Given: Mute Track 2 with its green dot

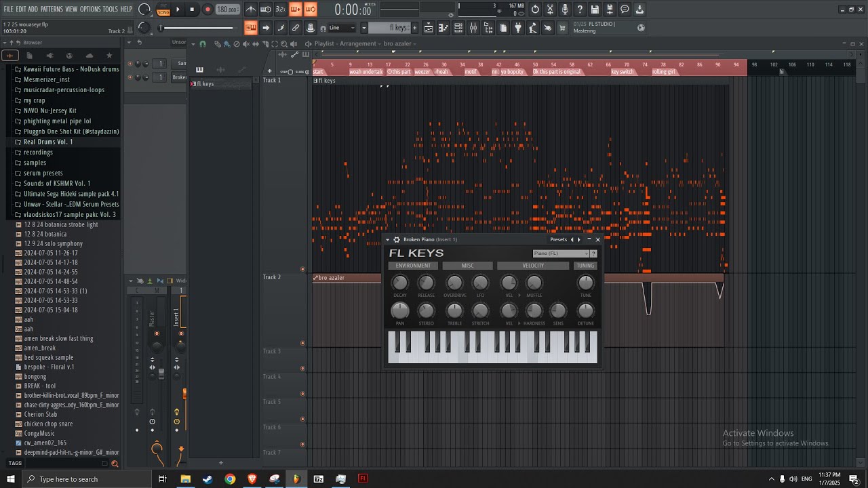Looking at the screenshot, I should [302, 343].
